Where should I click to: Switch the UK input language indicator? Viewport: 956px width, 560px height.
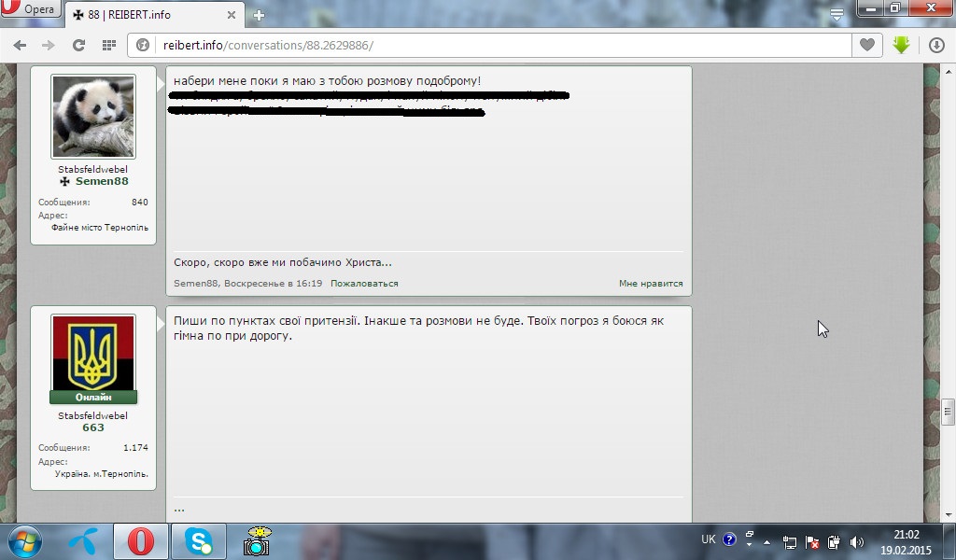[708, 539]
